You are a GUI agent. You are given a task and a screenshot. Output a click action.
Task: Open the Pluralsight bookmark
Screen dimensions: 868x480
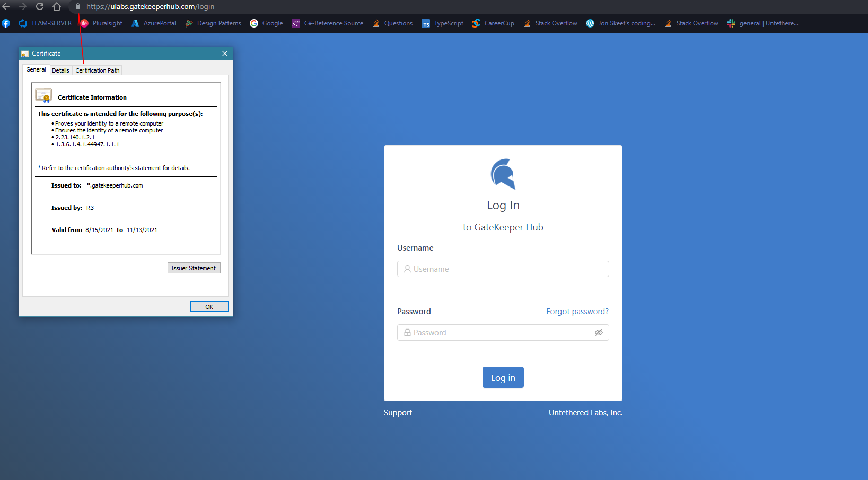point(101,23)
